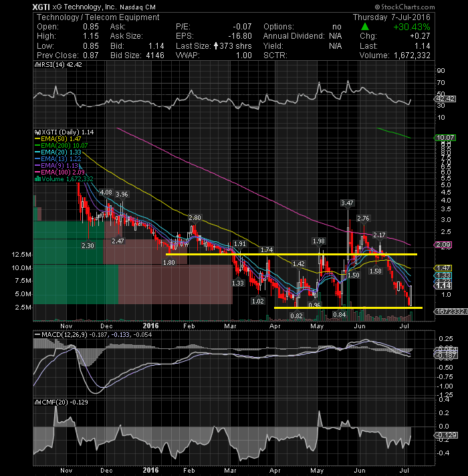Click the Bid Size 4146 value
This screenshot has height=476, width=468.
(155, 55)
